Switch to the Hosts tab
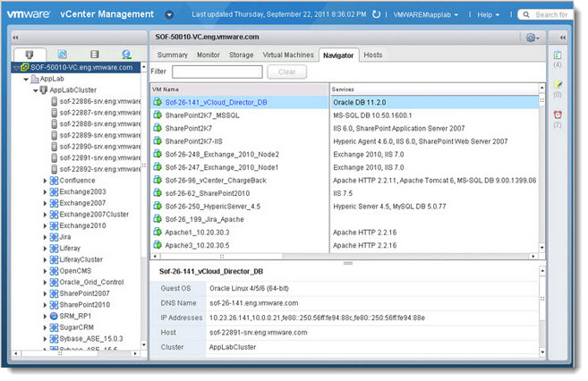Viewport: 588px width, 381px height. pyautogui.click(x=372, y=55)
